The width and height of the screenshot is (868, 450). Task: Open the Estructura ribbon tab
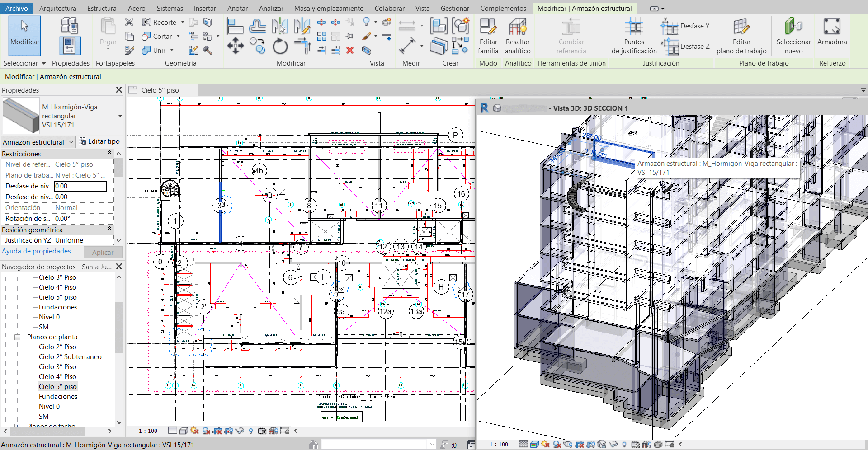[x=102, y=8]
